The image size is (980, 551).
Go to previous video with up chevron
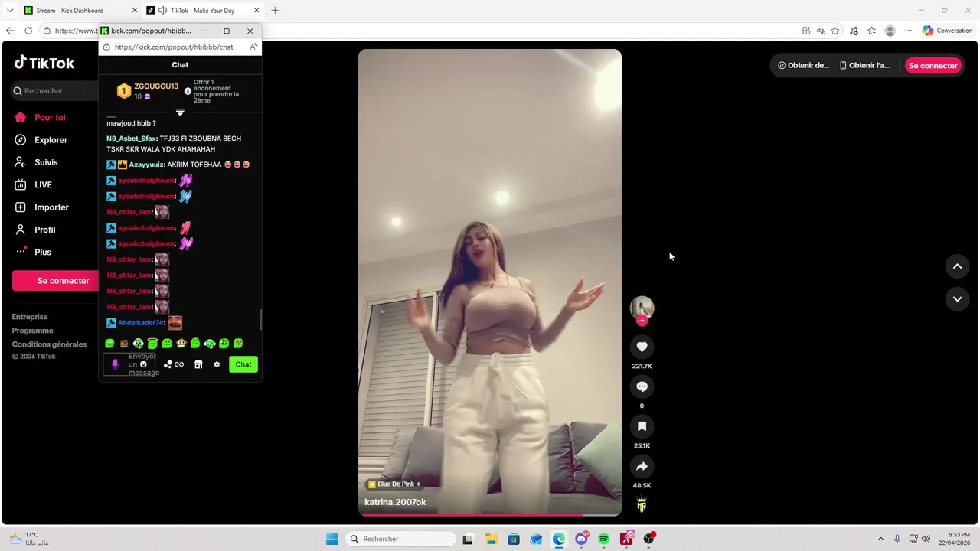click(957, 266)
